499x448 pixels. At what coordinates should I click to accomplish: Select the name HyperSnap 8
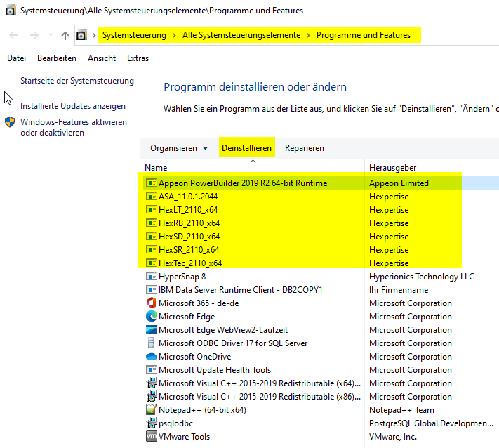(x=182, y=277)
